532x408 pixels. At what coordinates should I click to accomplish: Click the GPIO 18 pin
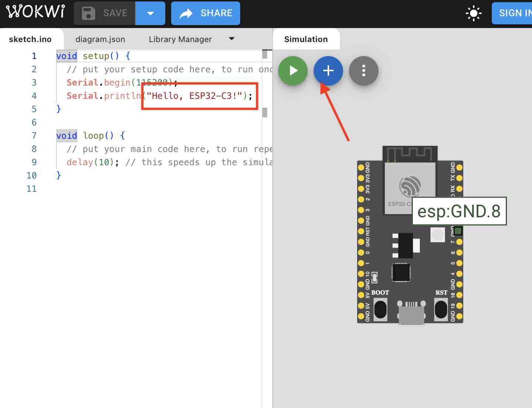(x=459, y=295)
